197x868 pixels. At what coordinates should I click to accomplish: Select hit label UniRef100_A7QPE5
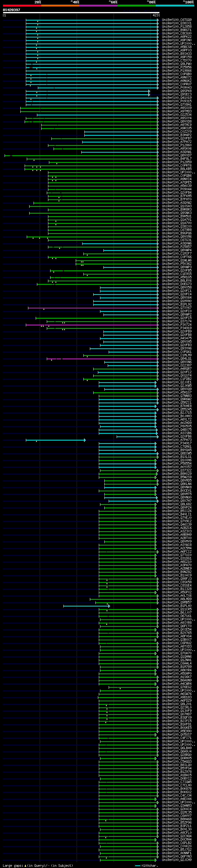(177, 183)
